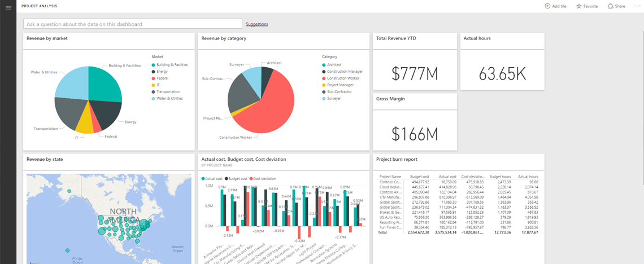Select the Cloud deplo... project row
The height and width of the screenshot is (264, 644).
click(x=459, y=187)
